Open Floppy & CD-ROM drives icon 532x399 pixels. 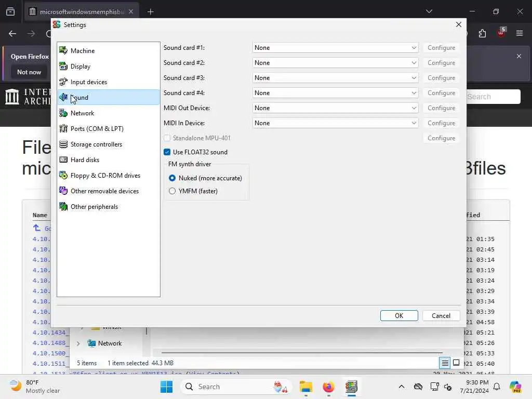tap(63, 176)
